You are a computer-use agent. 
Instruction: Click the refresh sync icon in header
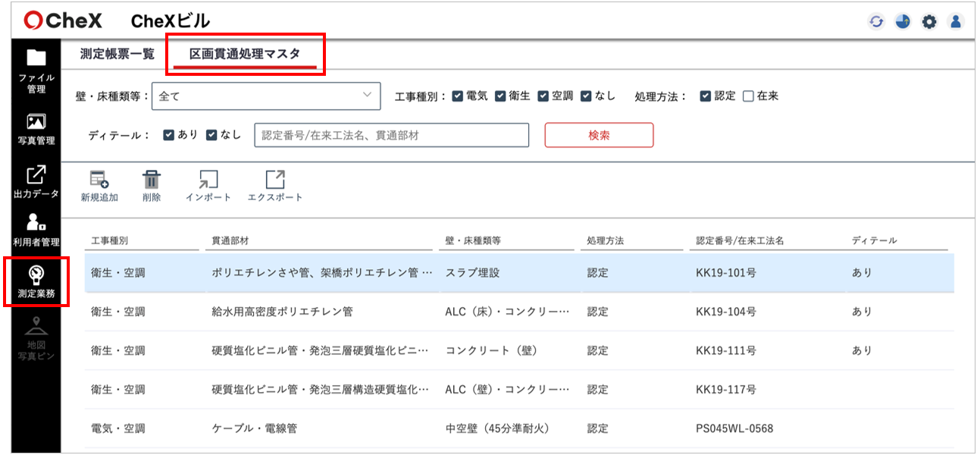pos(876,21)
